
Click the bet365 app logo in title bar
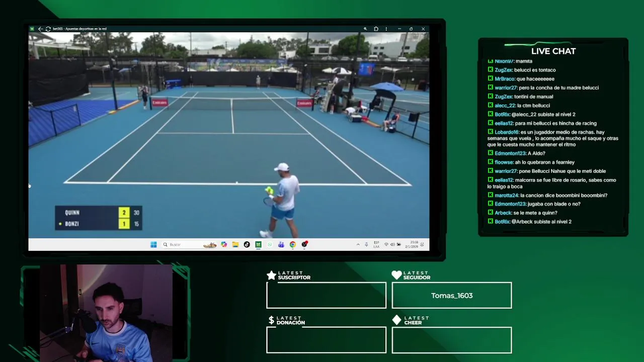pos(32,29)
